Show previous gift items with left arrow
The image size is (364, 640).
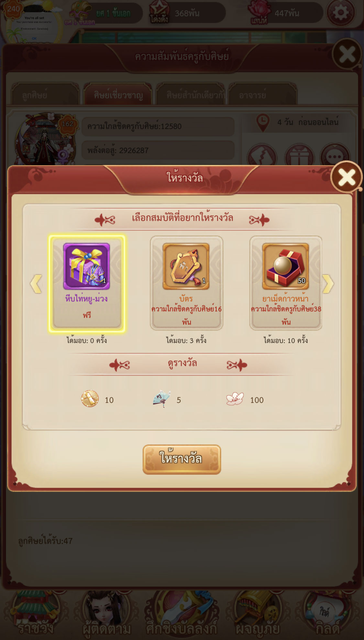point(36,284)
